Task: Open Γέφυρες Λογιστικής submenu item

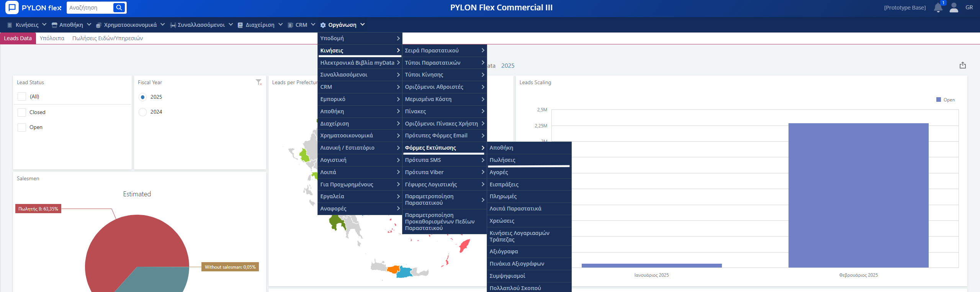Action: click(x=444, y=184)
